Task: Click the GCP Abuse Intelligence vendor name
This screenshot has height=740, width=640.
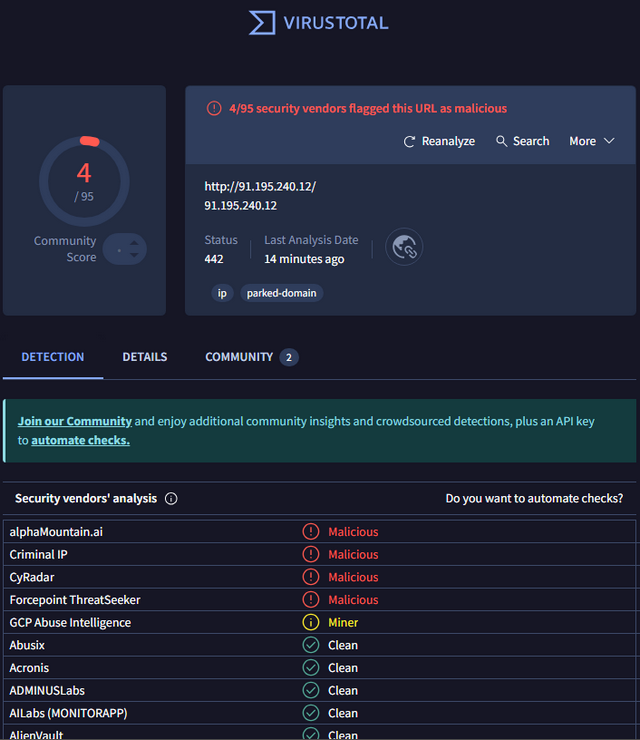Action: tap(70, 622)
